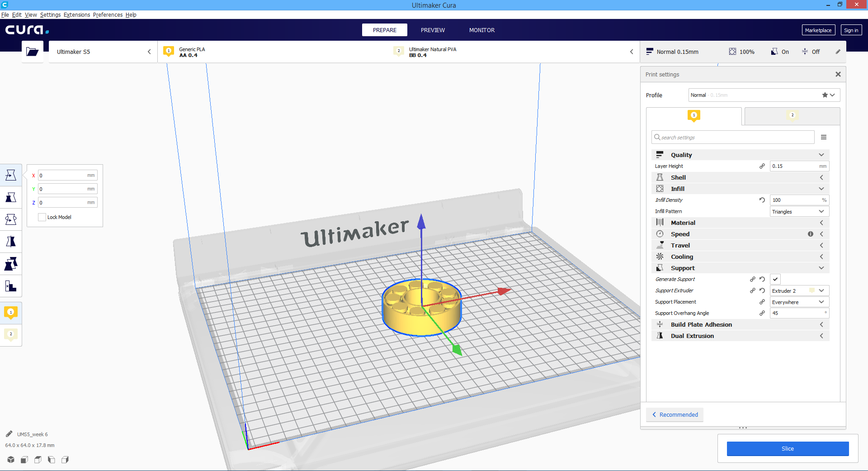Switch back to Recommended print settings

click(x=675, y=414)
